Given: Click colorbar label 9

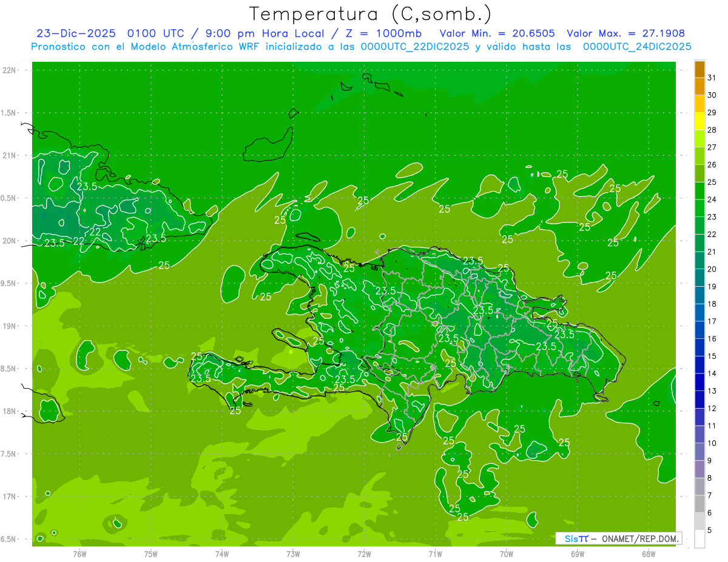Looking at the screenshot, I should [x=709, y=461].
